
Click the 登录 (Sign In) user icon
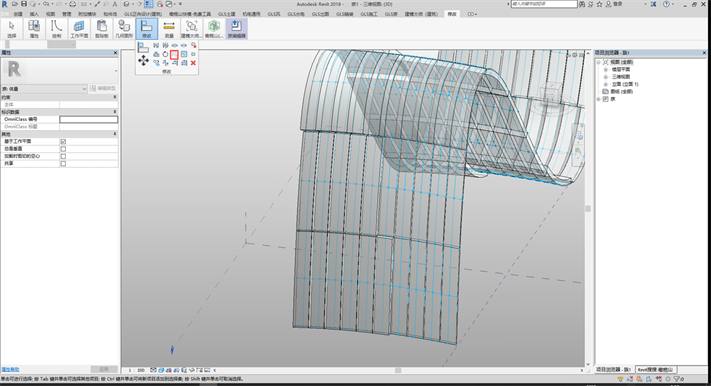(609, 4)
